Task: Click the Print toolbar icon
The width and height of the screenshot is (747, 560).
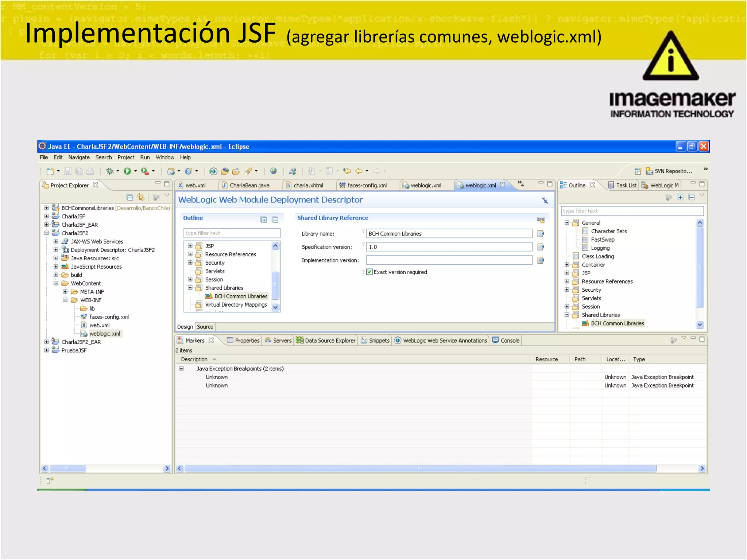Action: pyautogui.click(x=90, y=171)
